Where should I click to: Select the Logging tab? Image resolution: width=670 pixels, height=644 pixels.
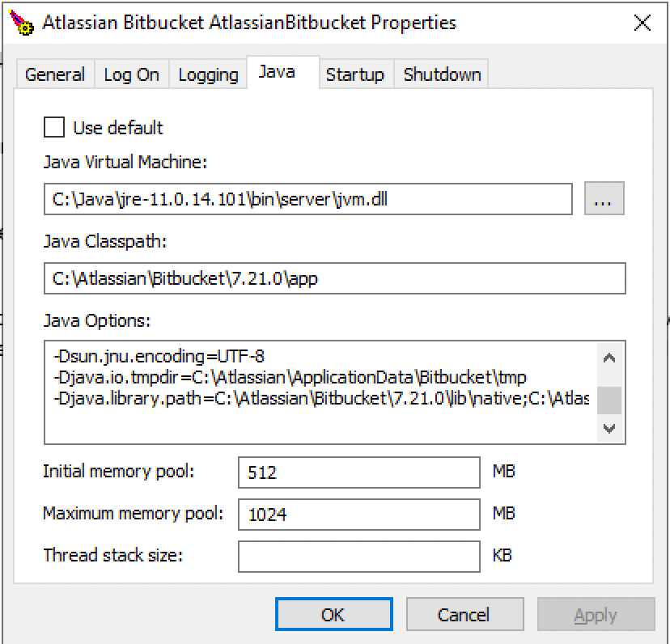click(208, 74)
